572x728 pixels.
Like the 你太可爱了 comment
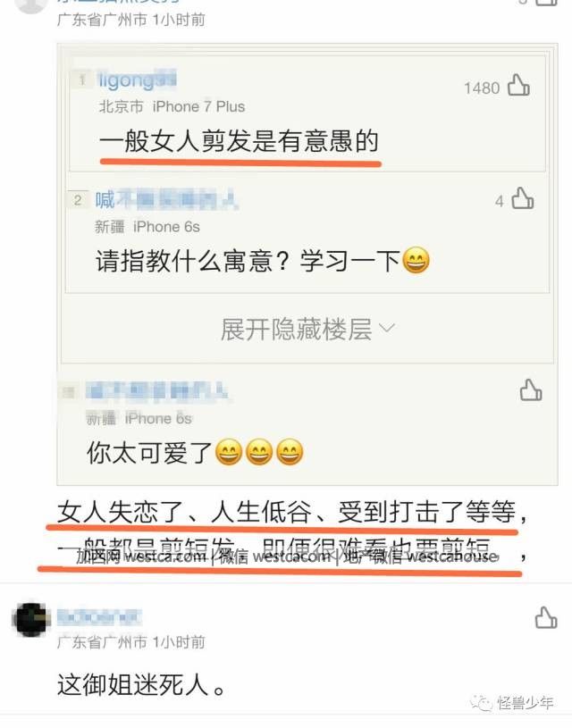pos(531,390)
